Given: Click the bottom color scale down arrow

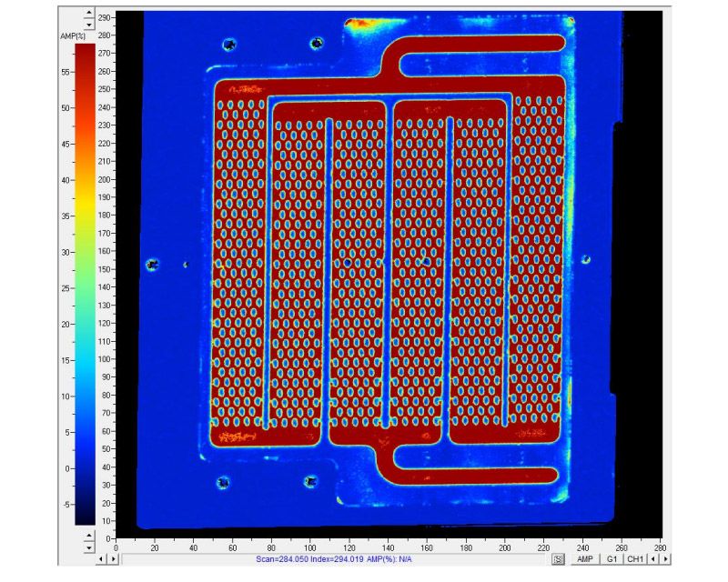Looking at the screenshot, I should [87, 548].
